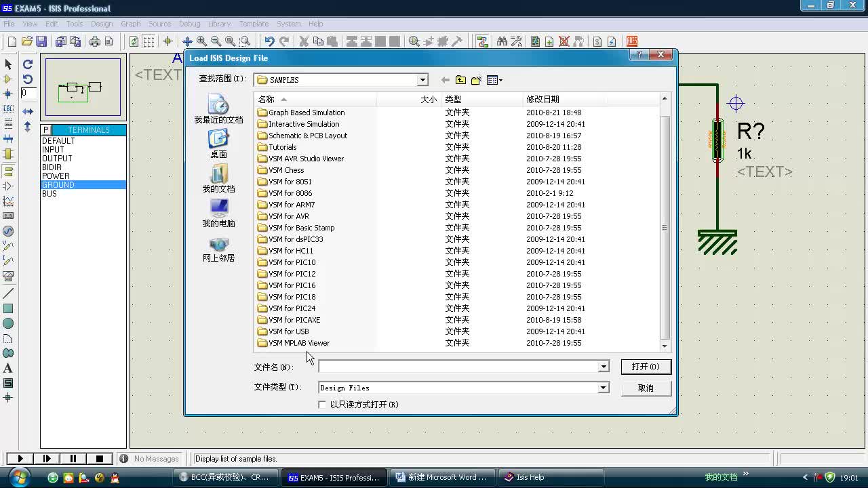This screenshot has height=488, width=868.
Task: Open the Template menu
Action: (x=254, y=24)
